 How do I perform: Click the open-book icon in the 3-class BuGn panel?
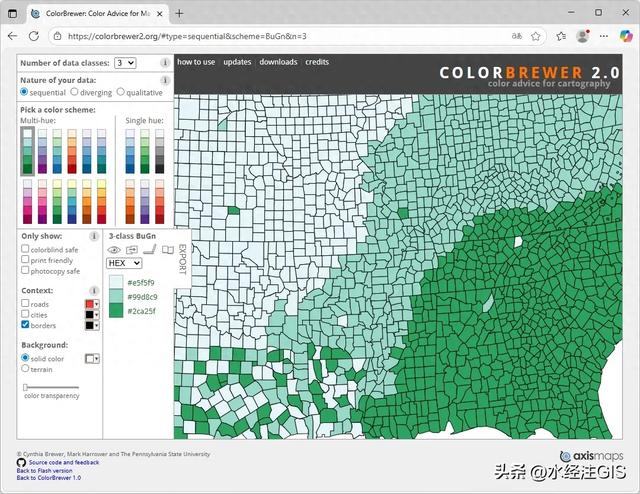point(168,249)
